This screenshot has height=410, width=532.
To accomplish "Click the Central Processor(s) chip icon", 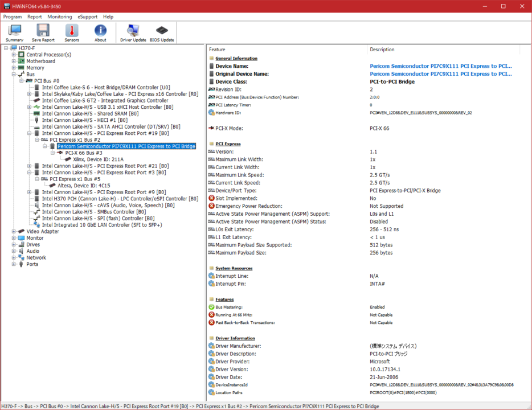I will (x=22, y=55).
